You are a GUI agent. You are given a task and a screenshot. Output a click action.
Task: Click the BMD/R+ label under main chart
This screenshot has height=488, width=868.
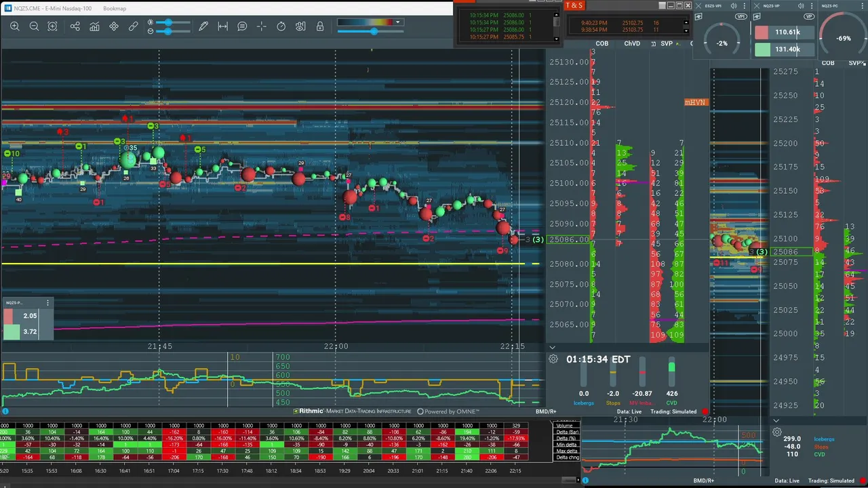pos(546,411)
